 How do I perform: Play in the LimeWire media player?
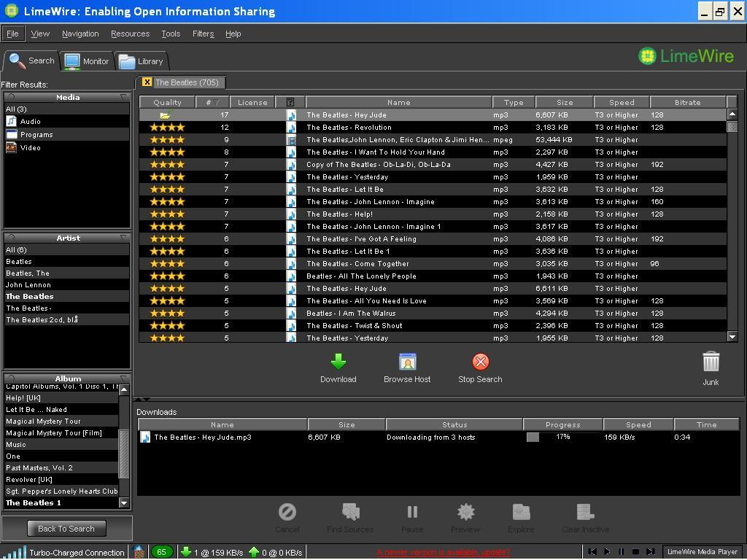pos(607,551)
